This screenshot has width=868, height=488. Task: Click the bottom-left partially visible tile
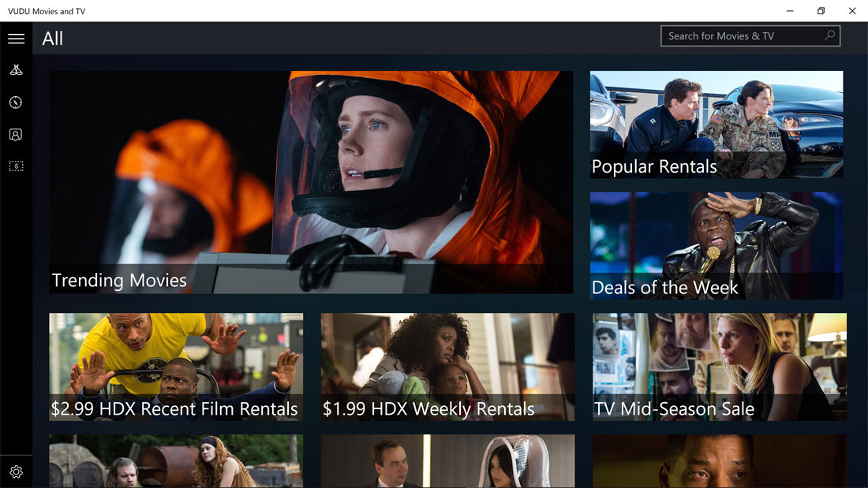[x=175, y=461]
